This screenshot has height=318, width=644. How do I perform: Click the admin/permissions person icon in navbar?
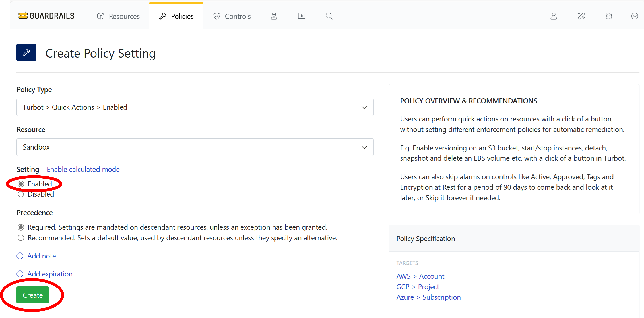coord(274,16)
